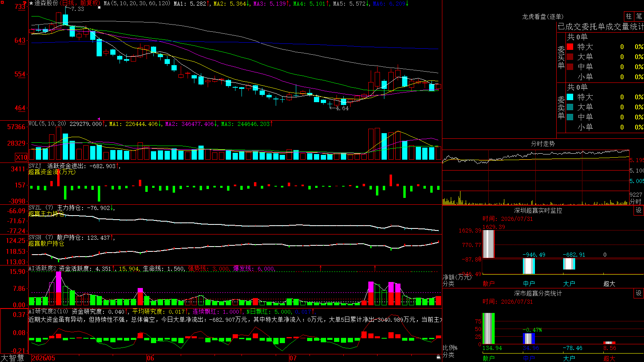Click the white star marker after MA parameters
The height and width of the screenshot is (362, 644).
tap(99, 7)
